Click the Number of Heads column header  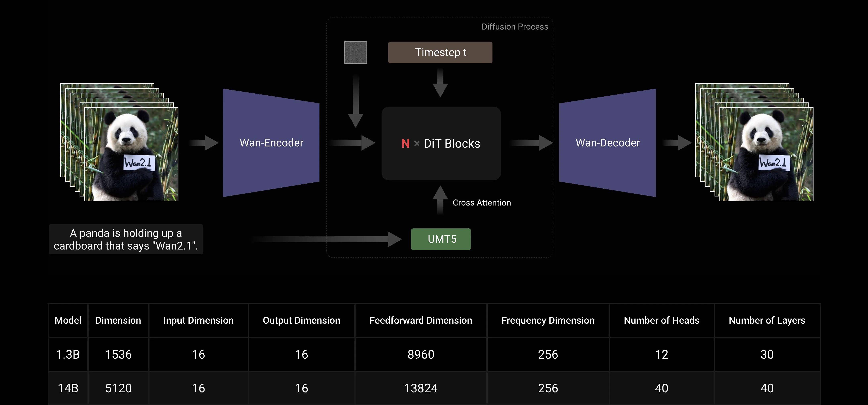click(661, 320)
